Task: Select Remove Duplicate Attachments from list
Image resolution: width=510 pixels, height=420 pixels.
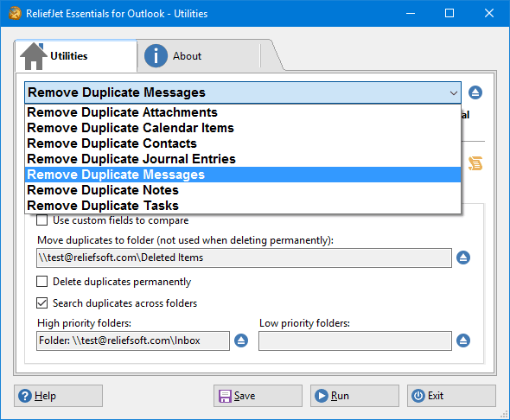Action: tap(243, 112)
